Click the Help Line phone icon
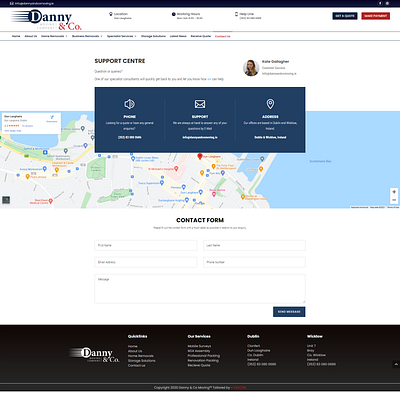 236,14
